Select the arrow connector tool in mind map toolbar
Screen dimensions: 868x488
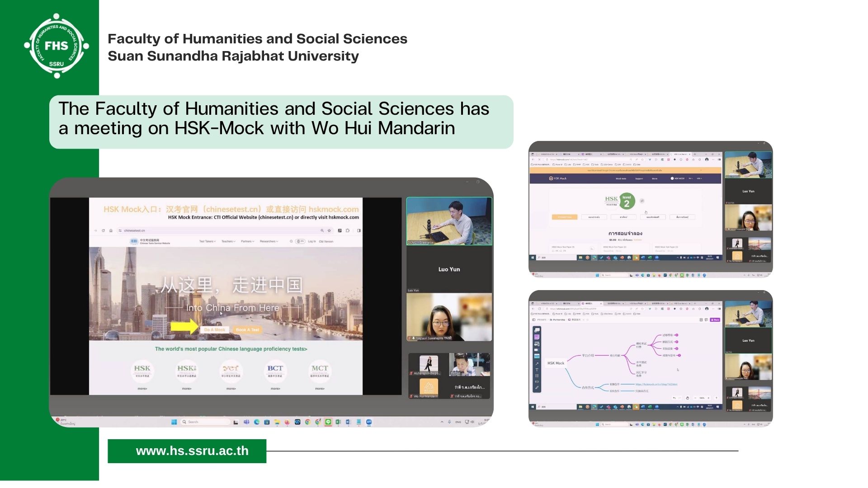pyautogui.click(x=537, y=364)
